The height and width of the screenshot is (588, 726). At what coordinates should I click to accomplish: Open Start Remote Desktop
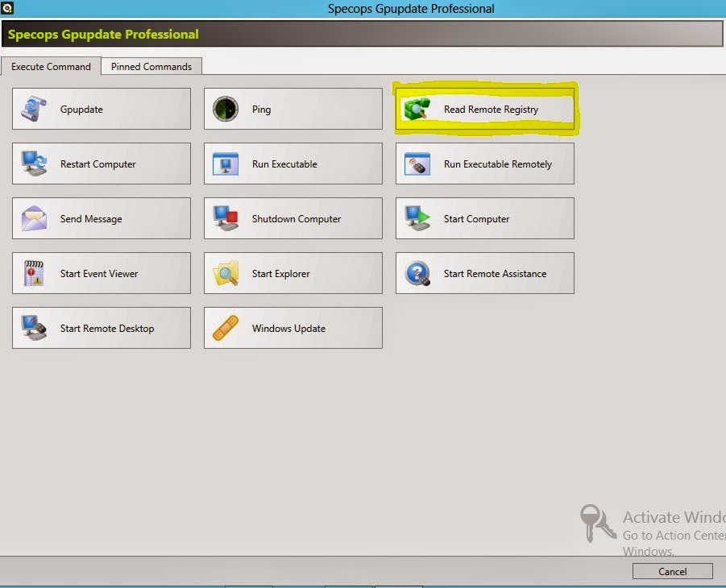[x=102, y=327]
